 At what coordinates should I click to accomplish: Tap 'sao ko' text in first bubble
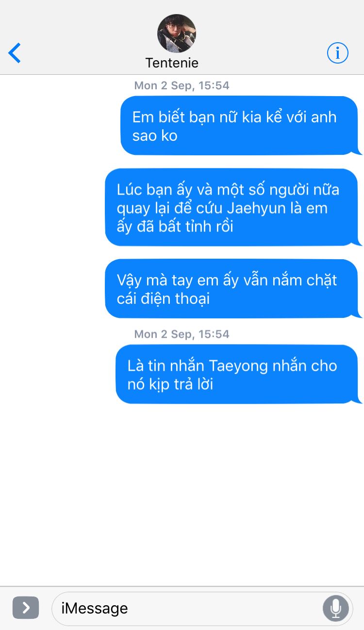click(x=155, y=136)
